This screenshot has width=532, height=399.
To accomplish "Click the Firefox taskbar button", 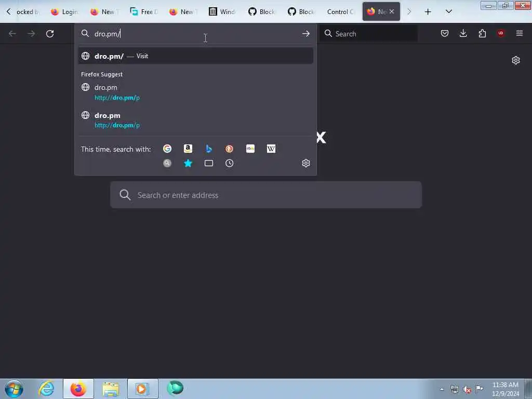I will [x=78, y=389].
